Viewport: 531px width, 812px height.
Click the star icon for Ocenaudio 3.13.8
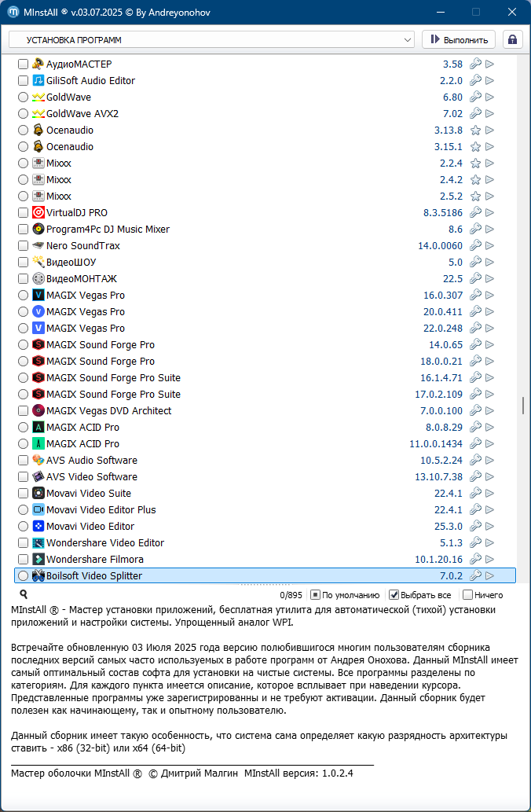coord(475,130)
